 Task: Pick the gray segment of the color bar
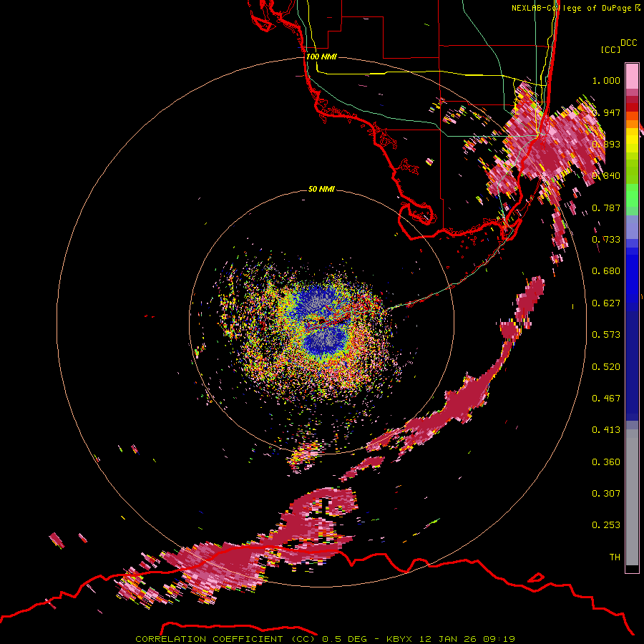click(632, 497)
